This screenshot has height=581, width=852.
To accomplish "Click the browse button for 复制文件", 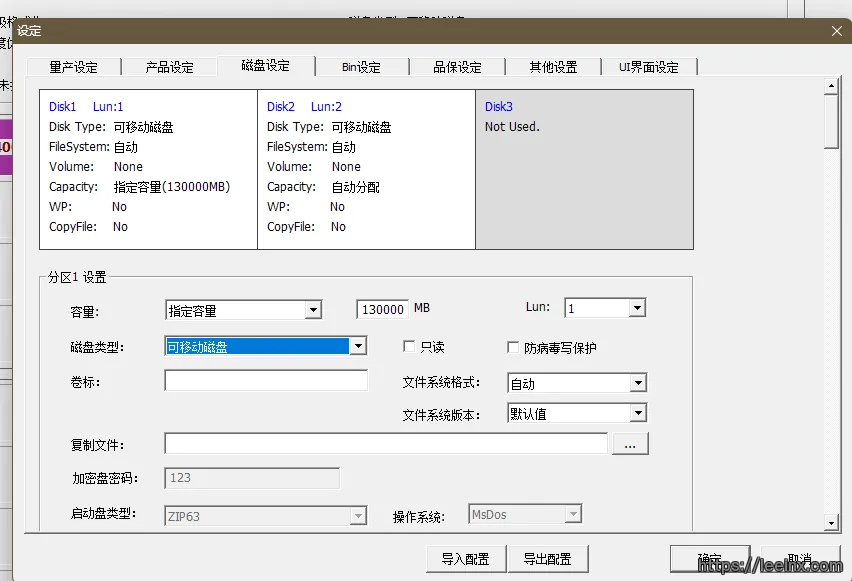I will [x=630, y=443].
